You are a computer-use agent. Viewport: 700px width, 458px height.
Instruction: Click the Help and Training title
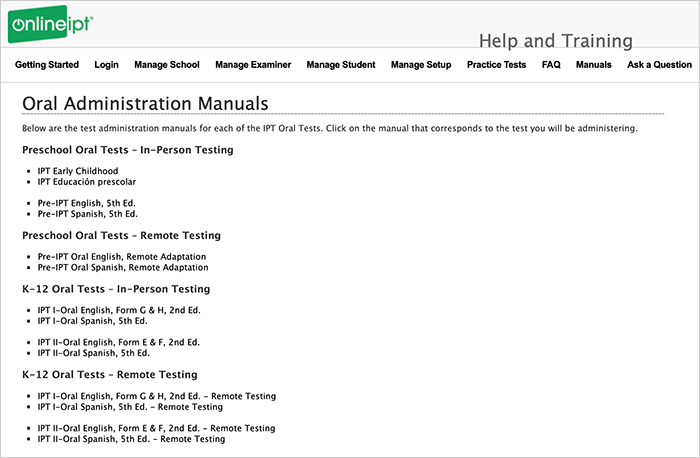pyautogui.click(x=556, y=41)
